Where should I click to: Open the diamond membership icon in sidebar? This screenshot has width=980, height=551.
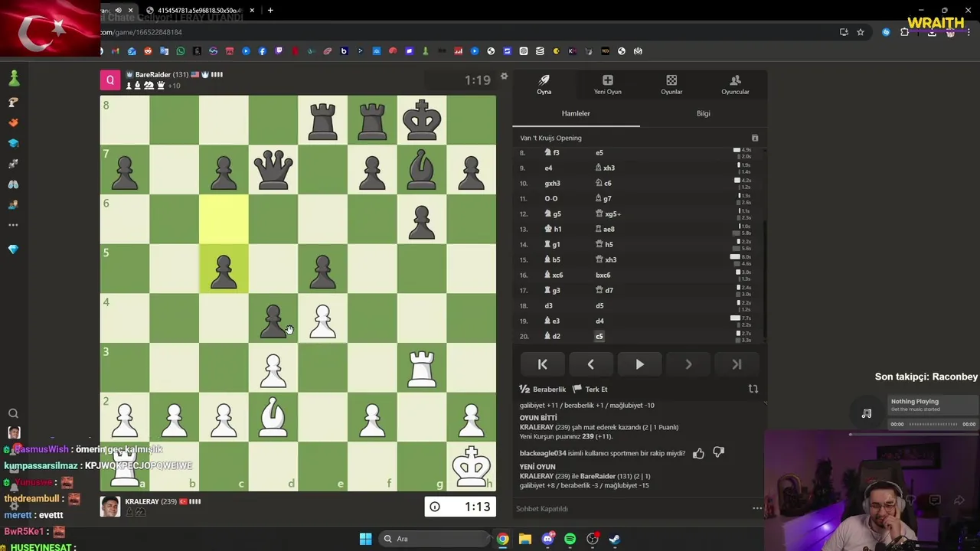[13, 249]
